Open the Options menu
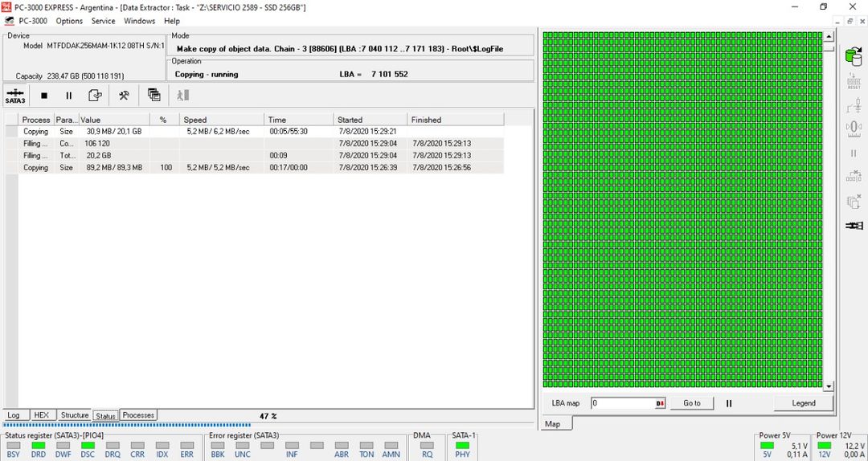This screenshot has width=868, height=461. coord(69,21)
